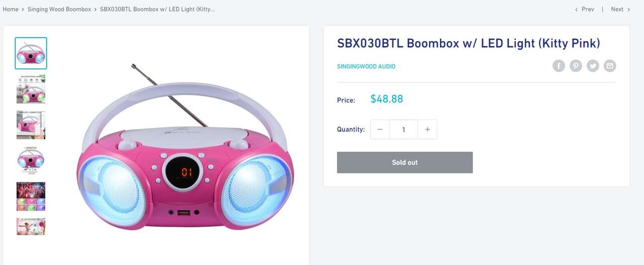The height and width of the screenshot is (265, 644).
Task: Select second thumbnail with green lights
Action: (31, 89)
